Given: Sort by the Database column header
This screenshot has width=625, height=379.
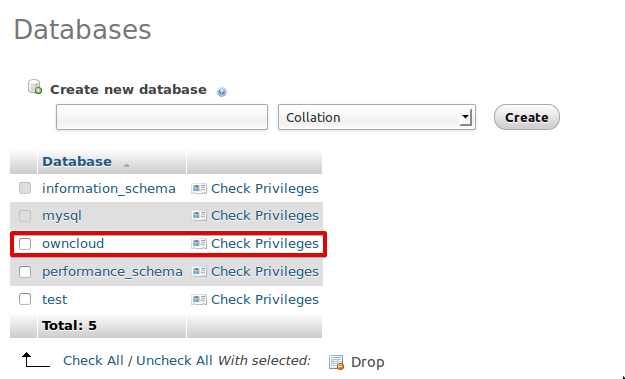Looking at the screenshot, I should click(x=77, y=162).
